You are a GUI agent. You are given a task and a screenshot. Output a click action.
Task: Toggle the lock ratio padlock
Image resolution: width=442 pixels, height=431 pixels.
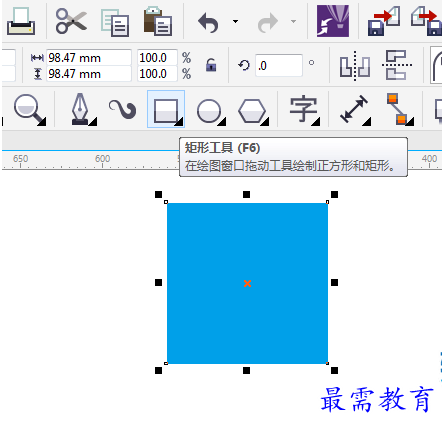point(211,65)
